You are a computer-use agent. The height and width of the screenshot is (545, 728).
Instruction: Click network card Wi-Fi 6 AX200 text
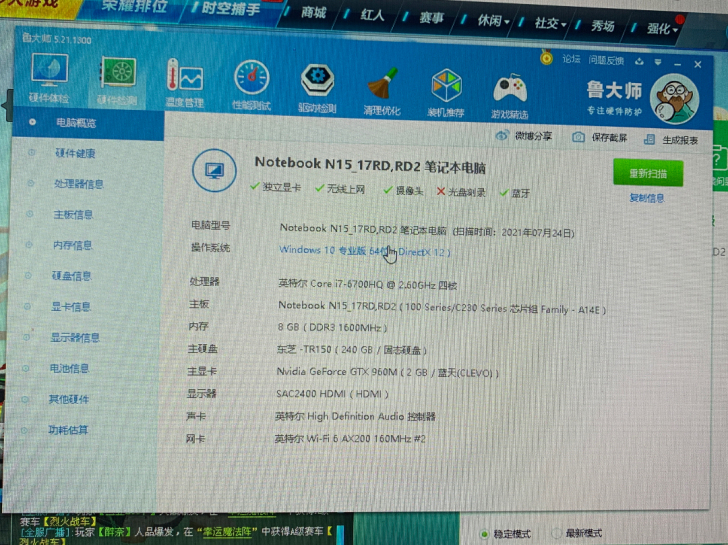[x=350, y=439]
